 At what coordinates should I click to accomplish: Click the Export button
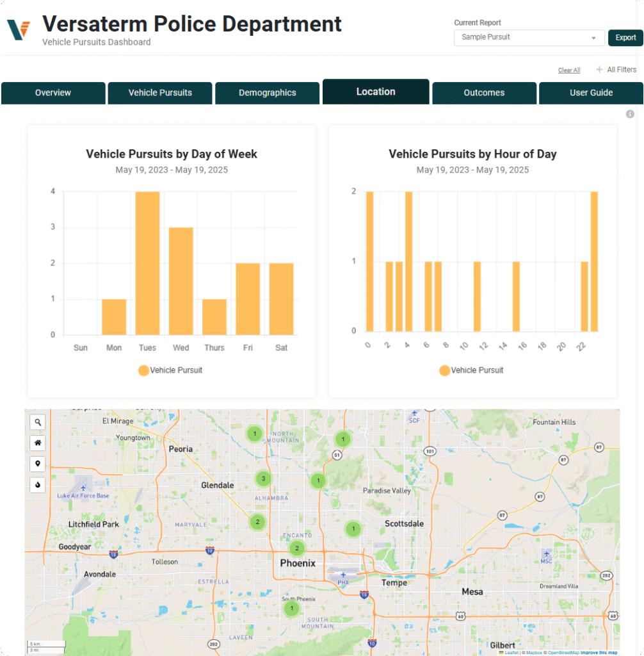625,38
